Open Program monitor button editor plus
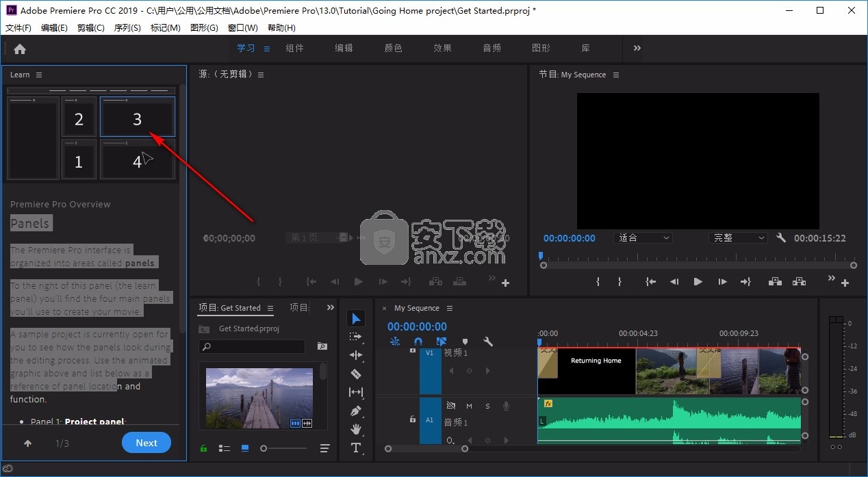Image resolution: width=868 pixels, height=477 pixels. click(845, 283)
